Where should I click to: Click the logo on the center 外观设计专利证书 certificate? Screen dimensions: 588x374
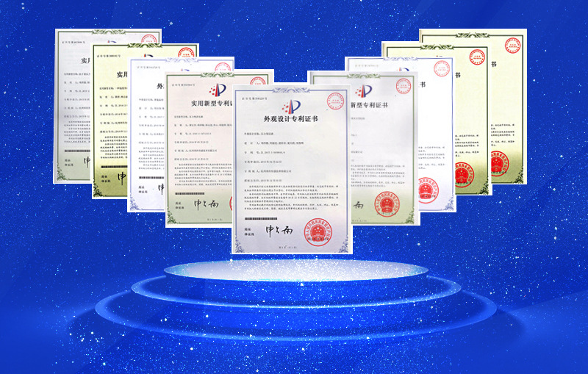[292, 106]
